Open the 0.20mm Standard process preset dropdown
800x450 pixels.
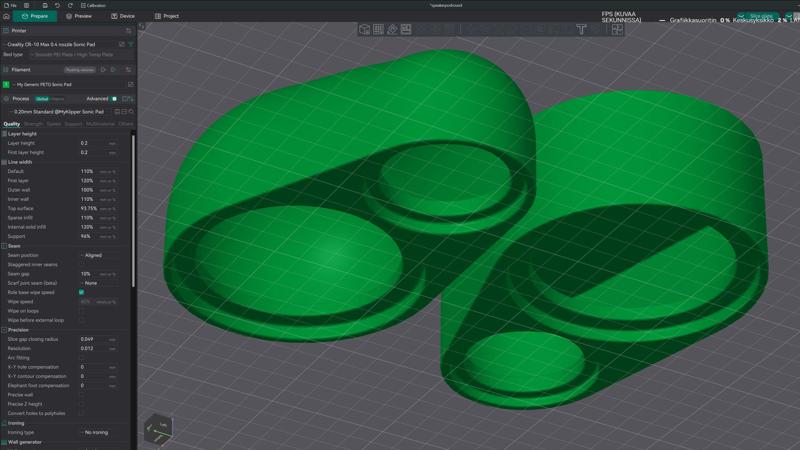(x=60, y=112)
